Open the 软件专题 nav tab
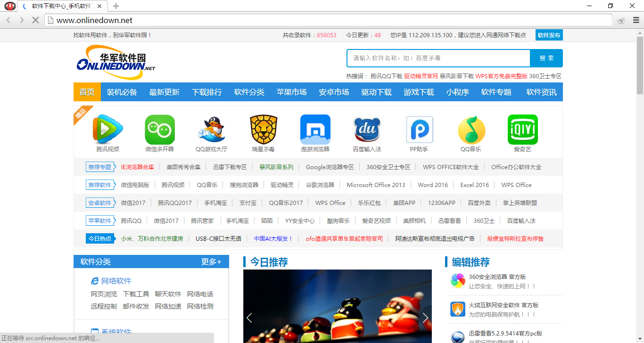 (x=496, y=92)
